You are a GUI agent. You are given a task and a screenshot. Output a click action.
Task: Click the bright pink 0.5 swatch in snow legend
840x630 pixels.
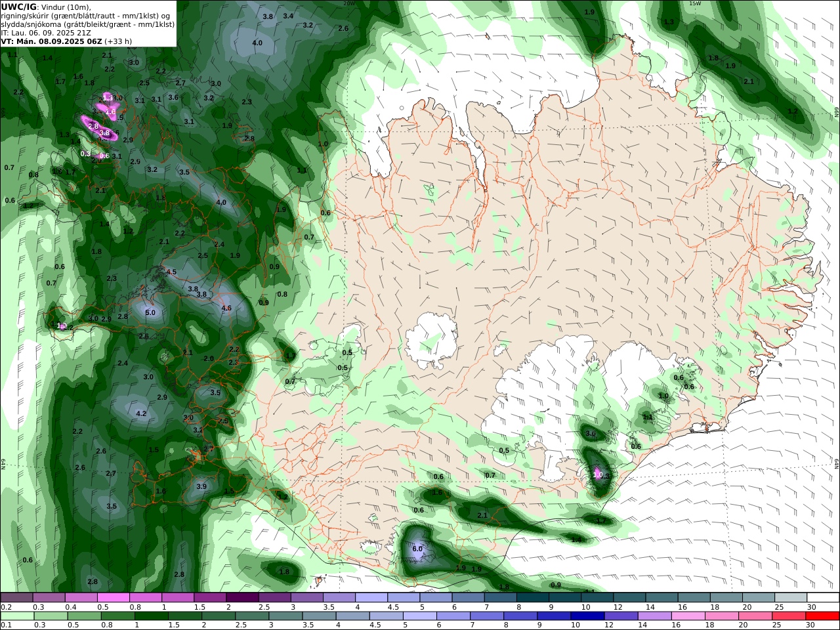(113, 598)
